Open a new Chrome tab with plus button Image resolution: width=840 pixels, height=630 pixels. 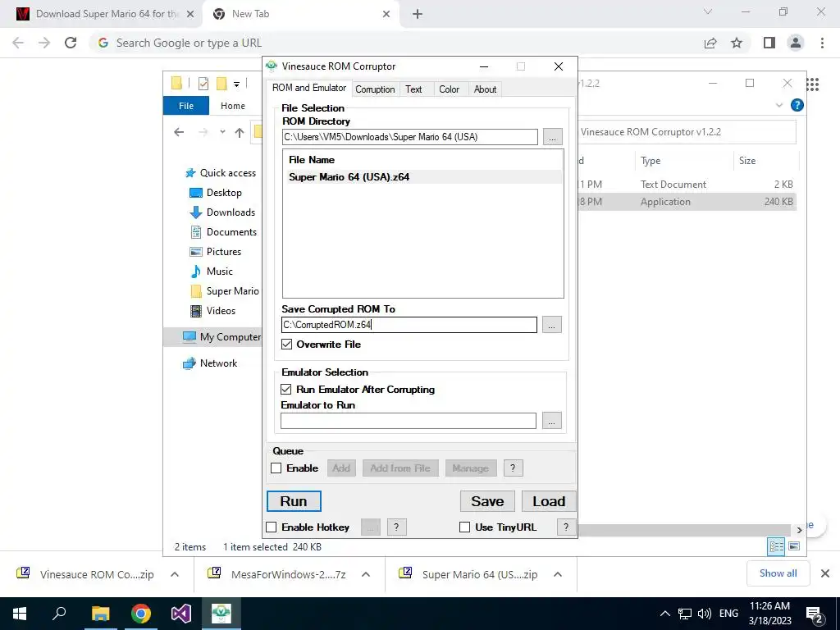coord(418,14)
